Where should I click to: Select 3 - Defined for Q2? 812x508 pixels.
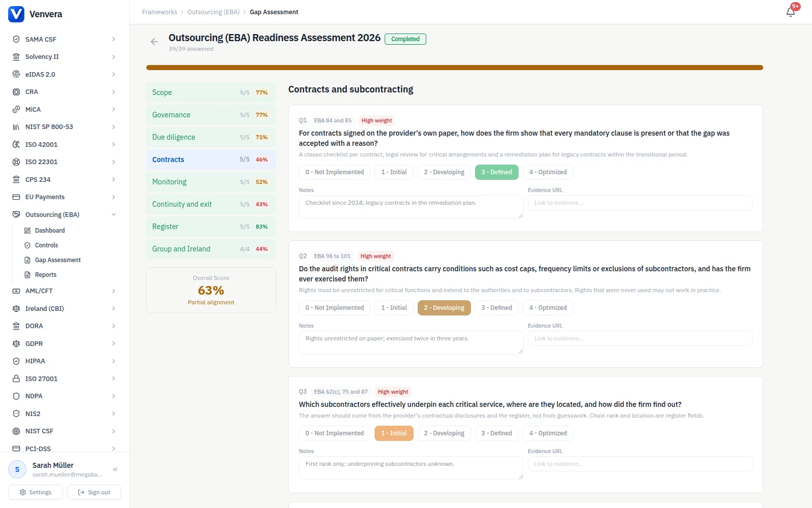click(497, 308)
